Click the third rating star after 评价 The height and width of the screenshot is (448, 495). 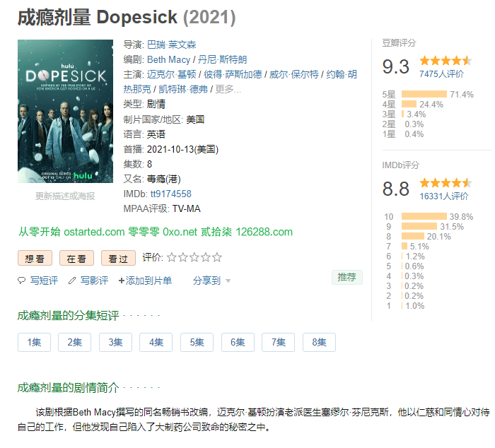[194, 257]
